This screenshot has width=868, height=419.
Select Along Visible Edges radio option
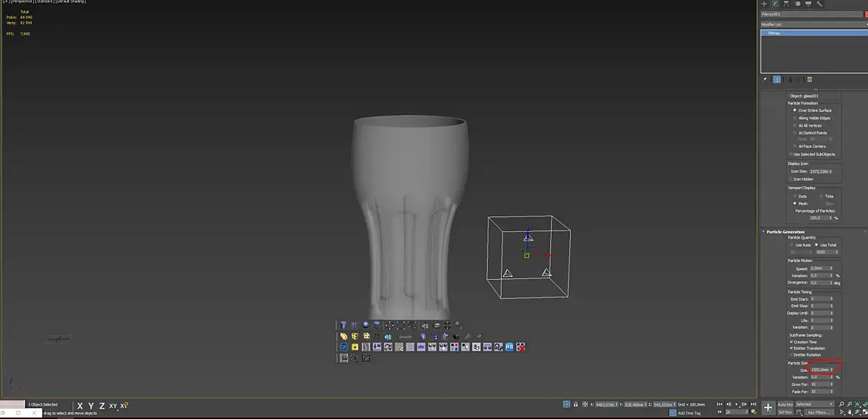(x=811, y=118)
